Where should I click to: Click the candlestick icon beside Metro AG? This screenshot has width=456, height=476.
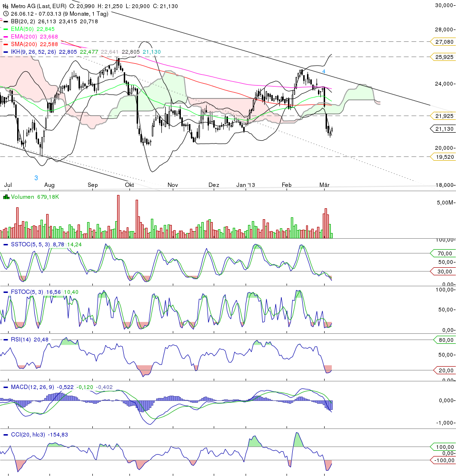click(5, 6)
